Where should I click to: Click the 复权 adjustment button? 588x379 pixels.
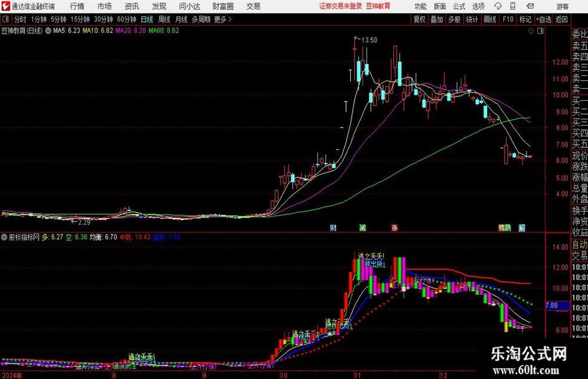419,19
